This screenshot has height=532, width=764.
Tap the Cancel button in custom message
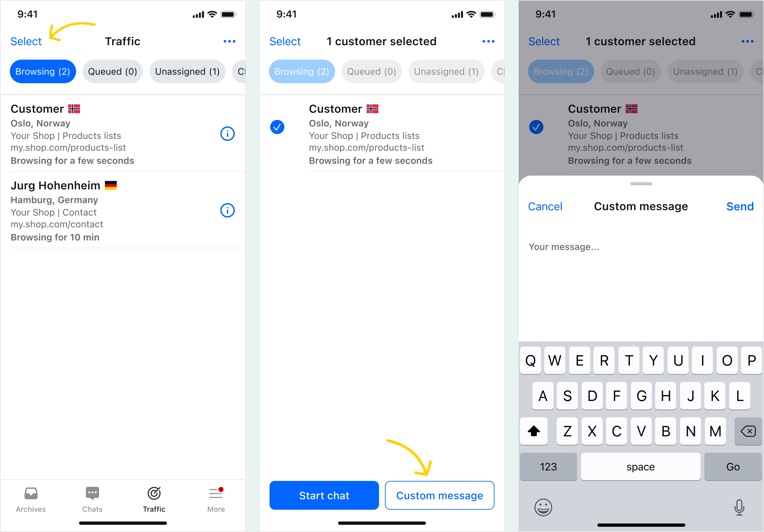click(545, 206)
